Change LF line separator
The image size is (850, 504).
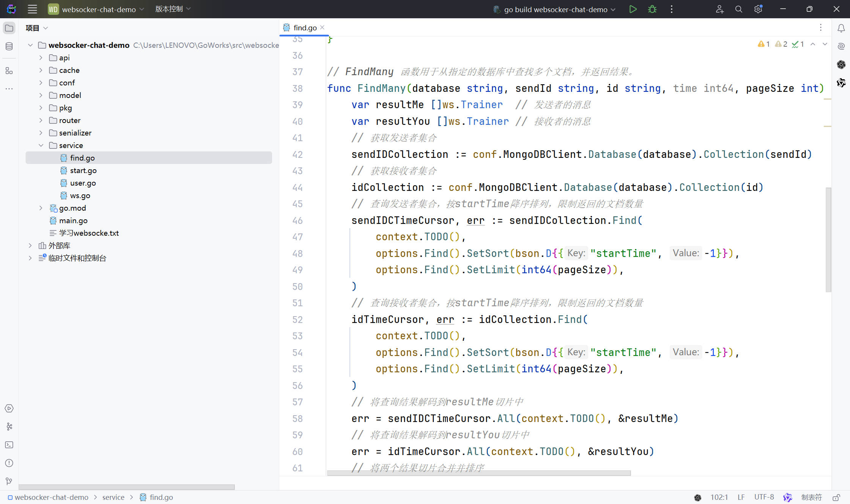click(741, 497)
